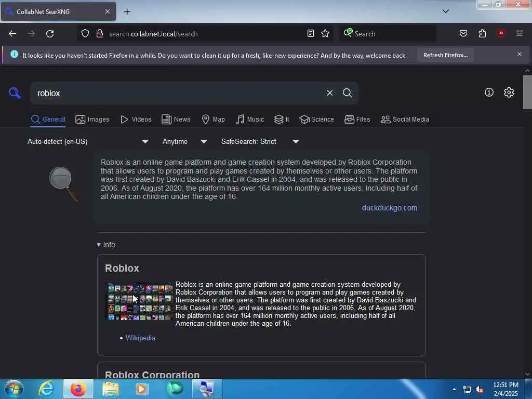Viewport: 532px width, 399px height.
Task: Select Firefox in the taskbar
Action: click(78, 389)
